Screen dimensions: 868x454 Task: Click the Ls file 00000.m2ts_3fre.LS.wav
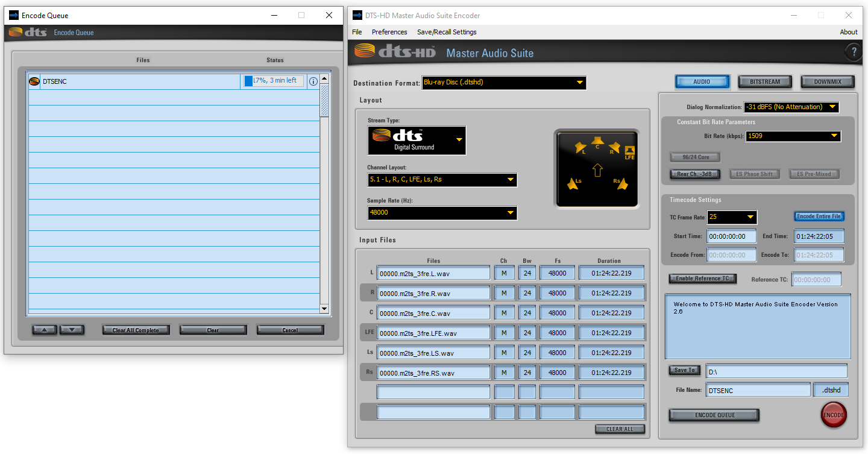click(x=433, y=353)
